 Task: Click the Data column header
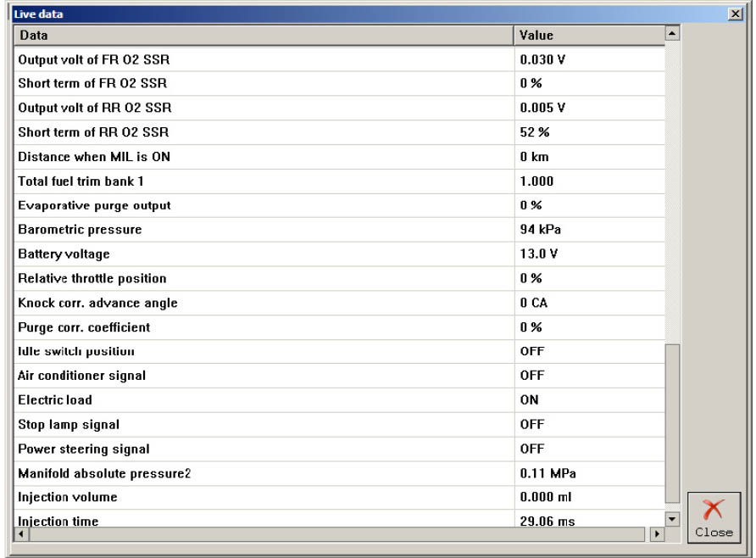pyautogui.click(x=264, y=36)
